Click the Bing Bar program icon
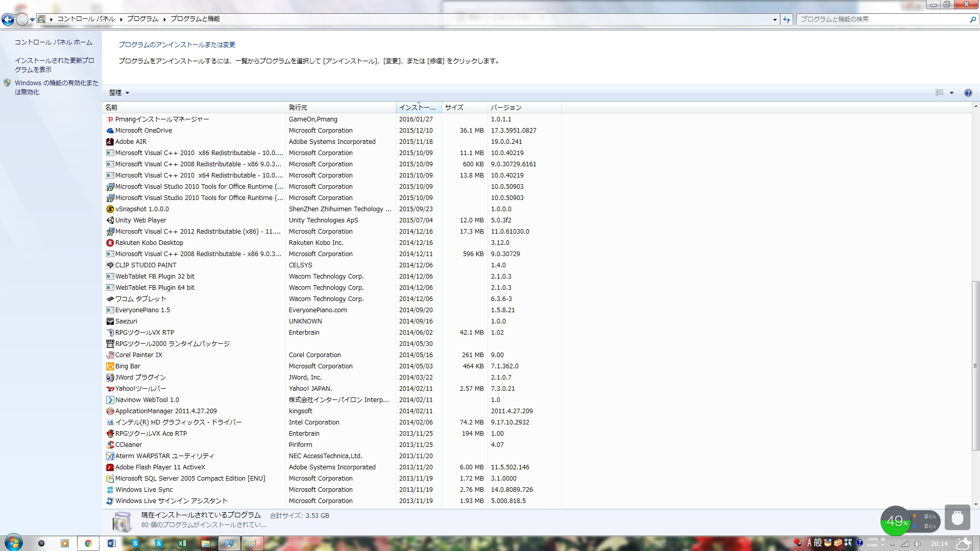 pos(110,366)
